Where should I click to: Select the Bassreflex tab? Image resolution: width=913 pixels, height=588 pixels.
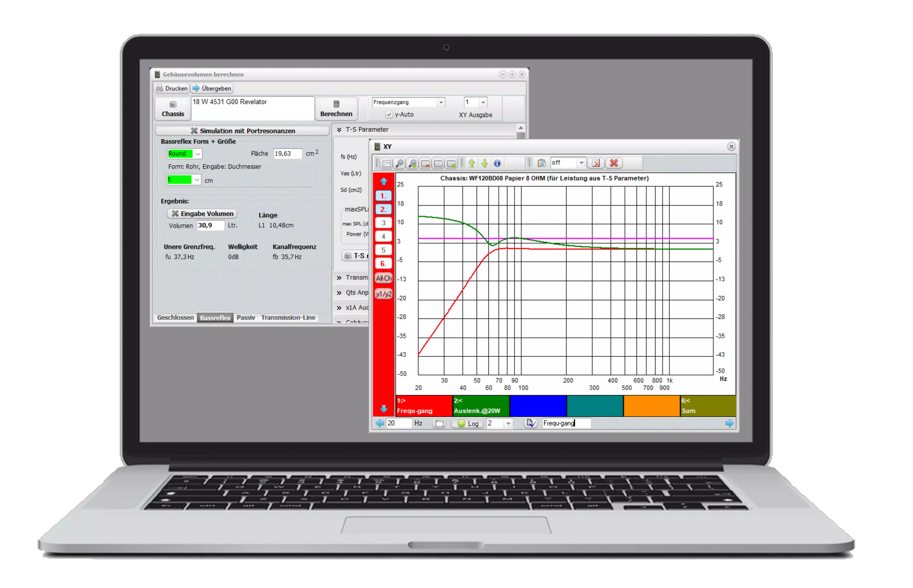tap(215, 318)
